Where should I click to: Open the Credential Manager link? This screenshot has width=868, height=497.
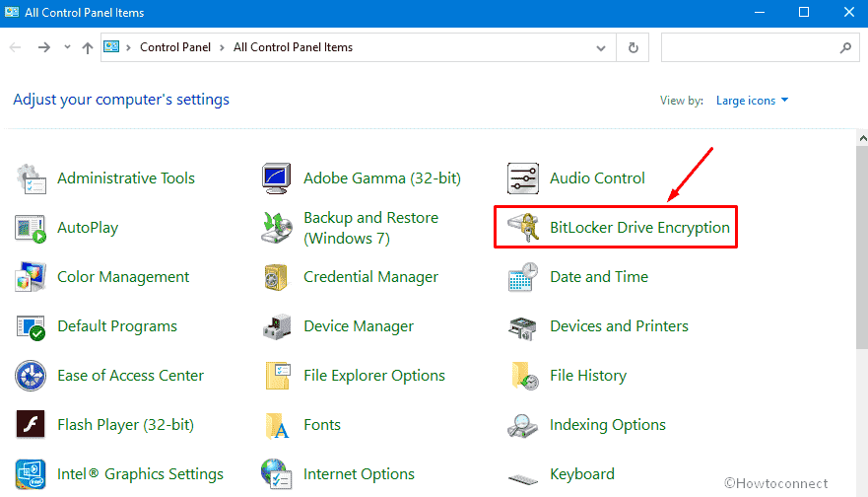click(x=370, y=277)
